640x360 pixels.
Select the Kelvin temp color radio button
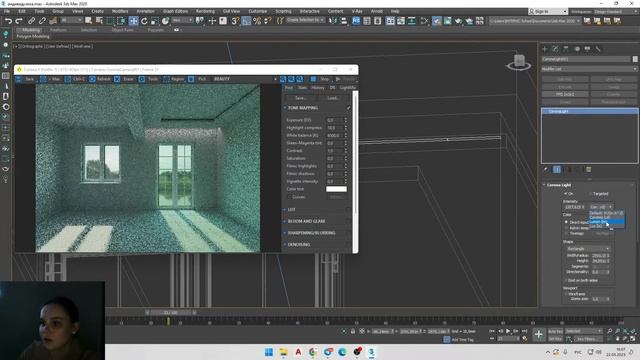(x=566, y=228)
